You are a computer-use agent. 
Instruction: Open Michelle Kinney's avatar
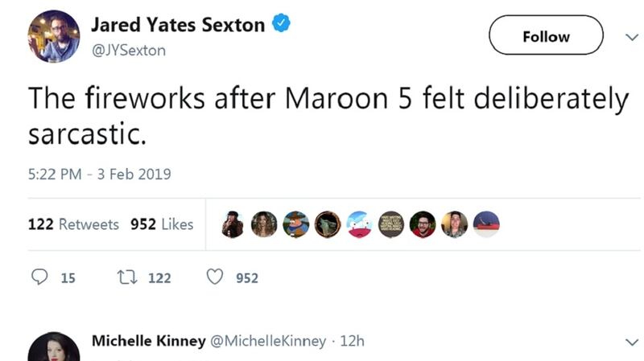coord(53,347)
